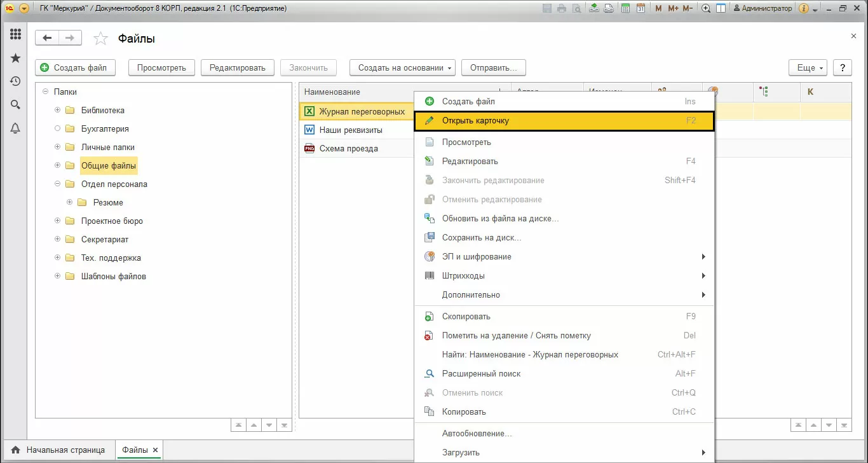Close the Файлы tab at bottom

(x=155, y=450)
